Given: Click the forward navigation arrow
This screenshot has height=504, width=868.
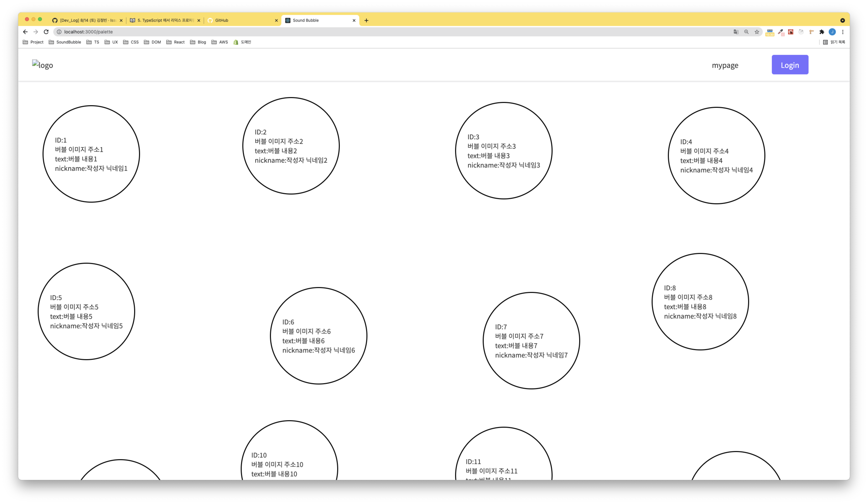Looking at the screenshot, I should pos(35,32).
